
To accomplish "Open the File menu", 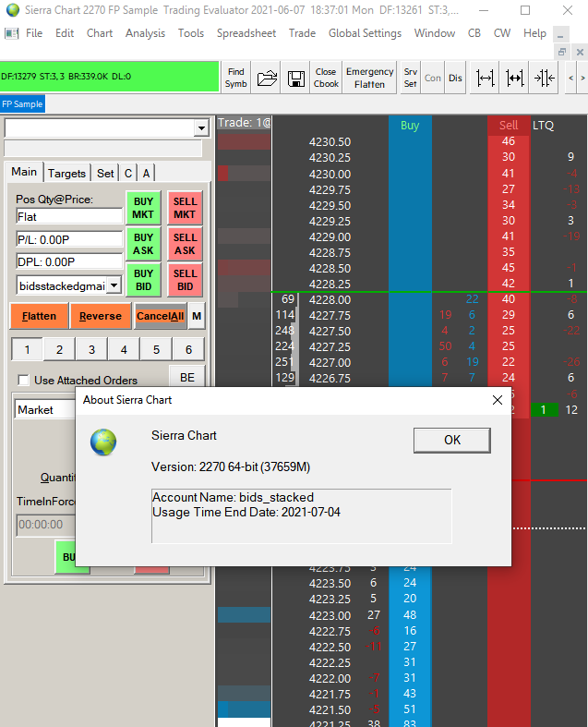I will pyautogui.click(x=34, y=33).
